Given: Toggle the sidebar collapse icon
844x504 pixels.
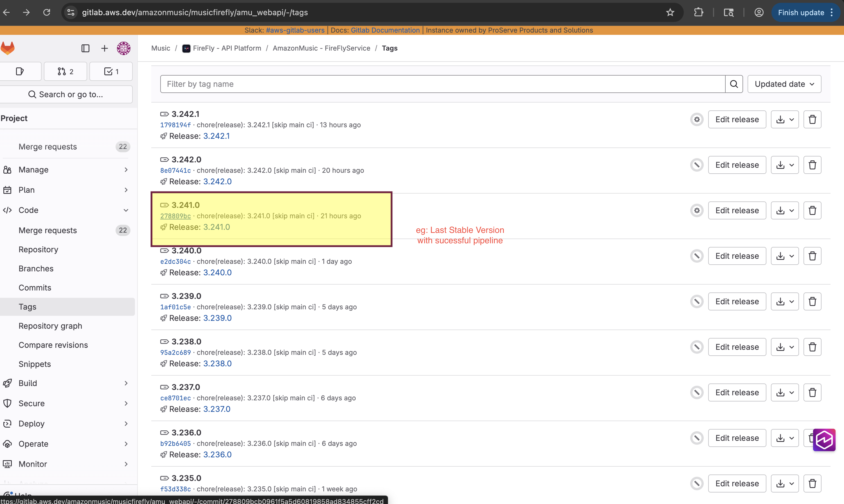Looking at the screenshot, I should [x=85, y=48].
